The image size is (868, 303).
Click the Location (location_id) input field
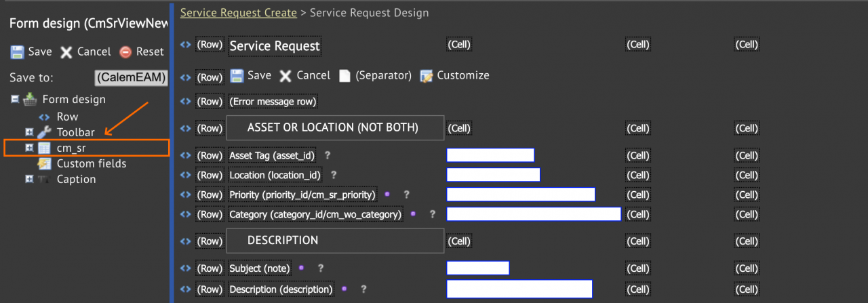[x=493, y=175]
